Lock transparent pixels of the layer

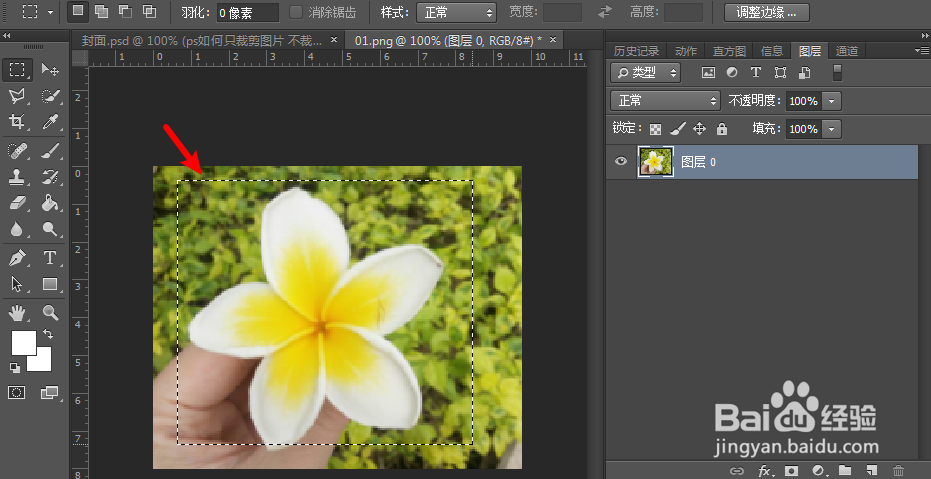point(656,129)
